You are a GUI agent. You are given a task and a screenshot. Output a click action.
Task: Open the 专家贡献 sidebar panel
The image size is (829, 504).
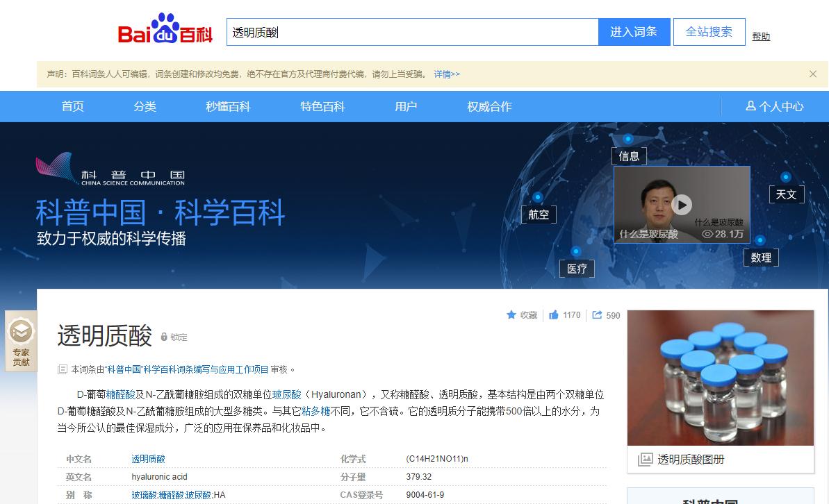click(20, 342)
